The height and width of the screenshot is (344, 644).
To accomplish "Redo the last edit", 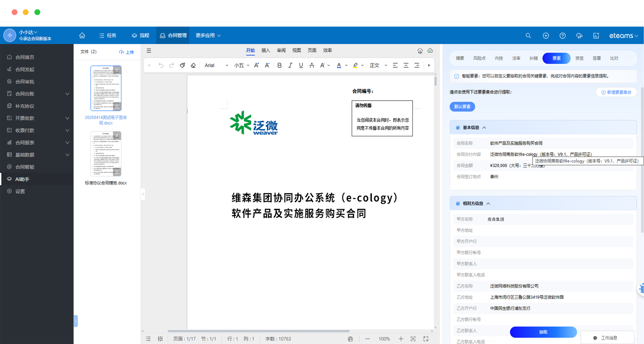I will 172,65.
